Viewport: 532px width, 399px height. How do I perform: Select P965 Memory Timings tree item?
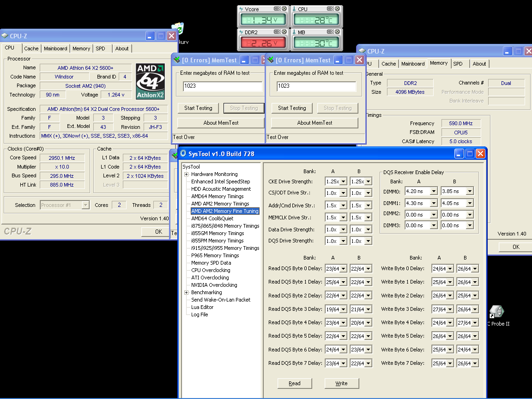click(x=215, y=255)
